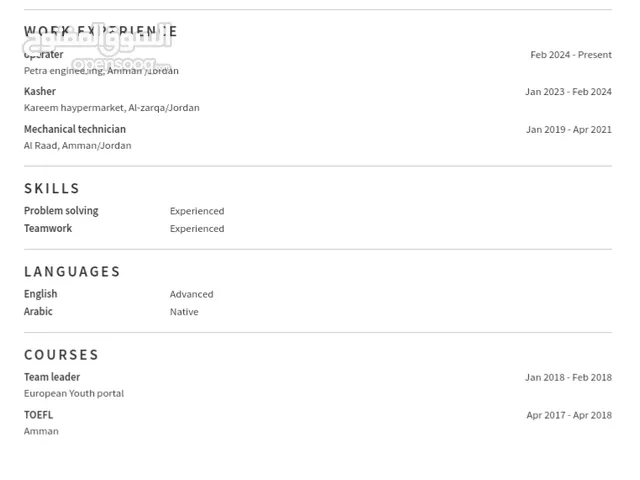Click the Kasher job title
This screenshot has height=480, width=640.
40,91
